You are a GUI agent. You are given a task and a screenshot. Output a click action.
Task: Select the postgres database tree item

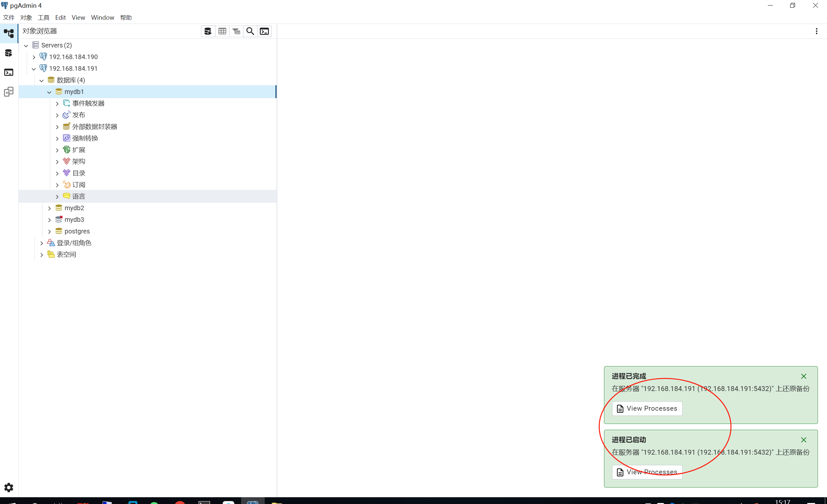(77, 231)
